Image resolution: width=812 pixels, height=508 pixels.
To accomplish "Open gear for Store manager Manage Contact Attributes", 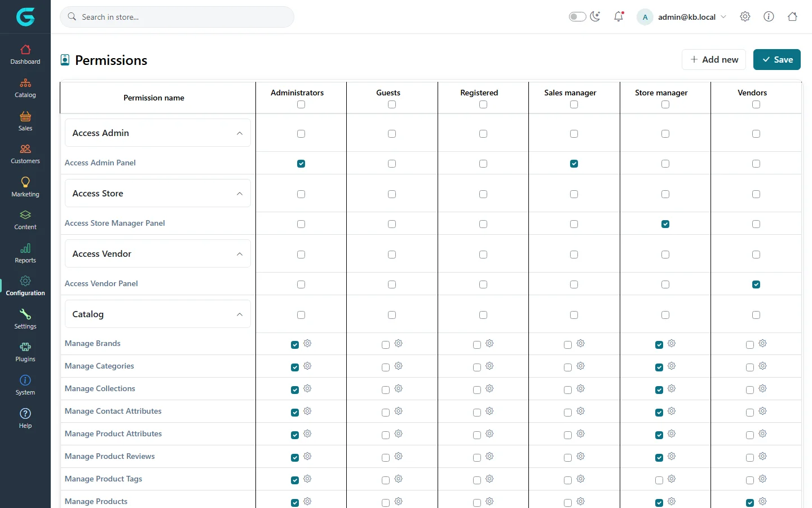I will [x=672, y=411].
